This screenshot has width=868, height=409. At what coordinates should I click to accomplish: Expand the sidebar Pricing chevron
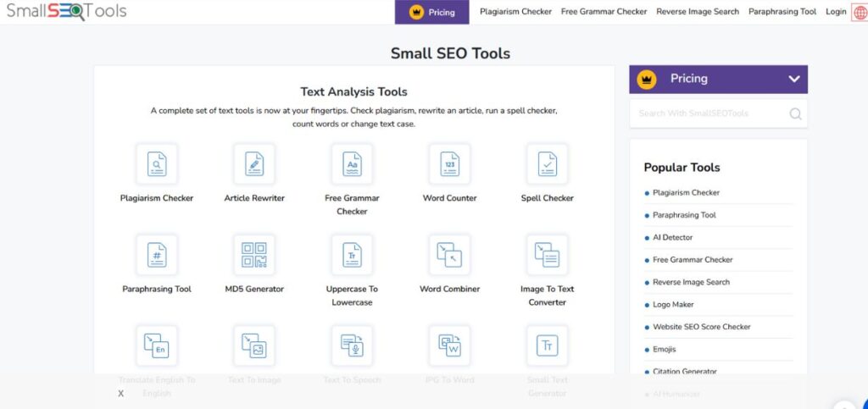point(794,79)
